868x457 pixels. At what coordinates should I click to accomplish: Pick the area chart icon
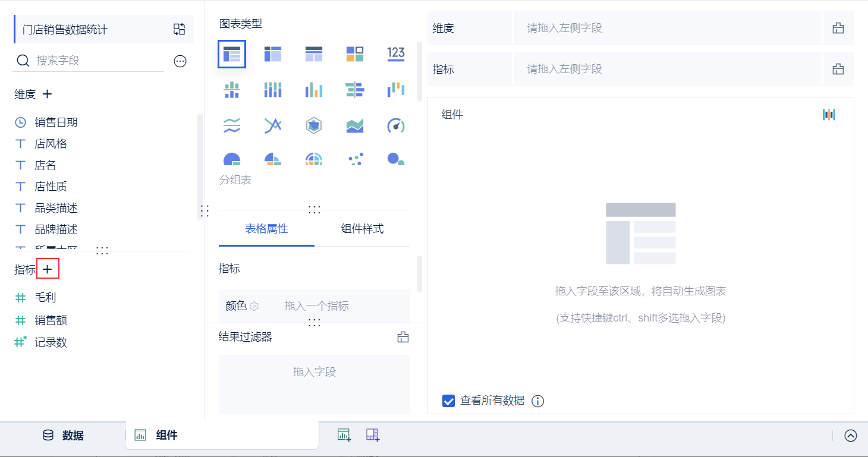pyautogui.click(x=355, y=125)
